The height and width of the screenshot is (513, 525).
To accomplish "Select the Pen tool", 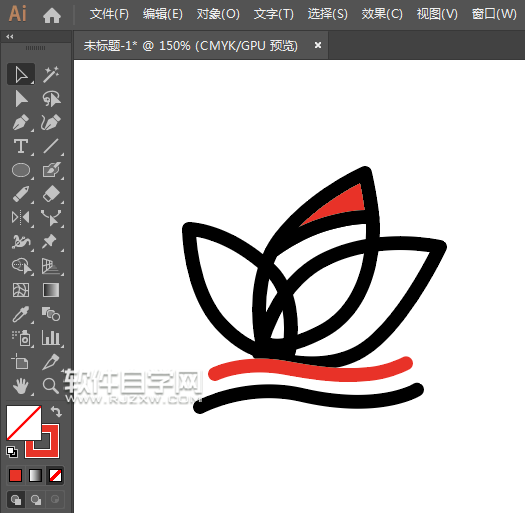I will [x=21, y=123].
